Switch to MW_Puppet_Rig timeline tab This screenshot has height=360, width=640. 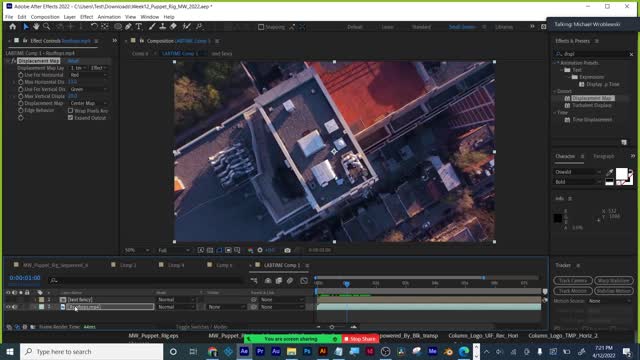point(55,265)
